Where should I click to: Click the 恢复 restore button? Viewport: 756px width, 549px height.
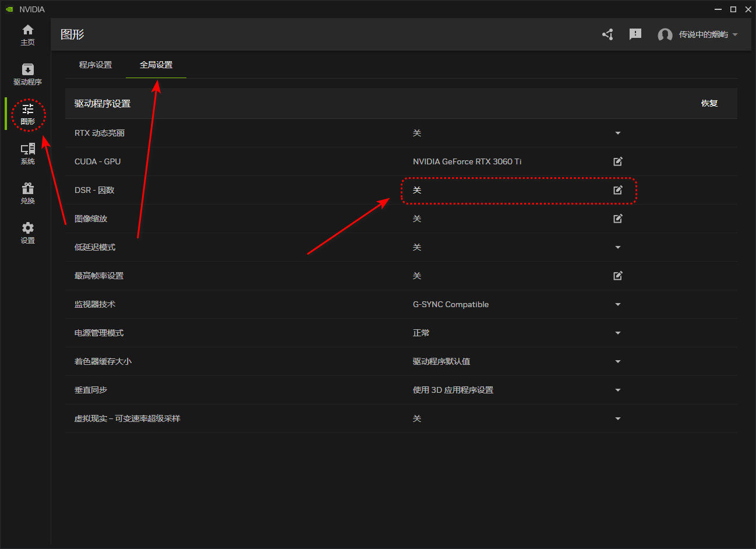(x=709, y=103)
